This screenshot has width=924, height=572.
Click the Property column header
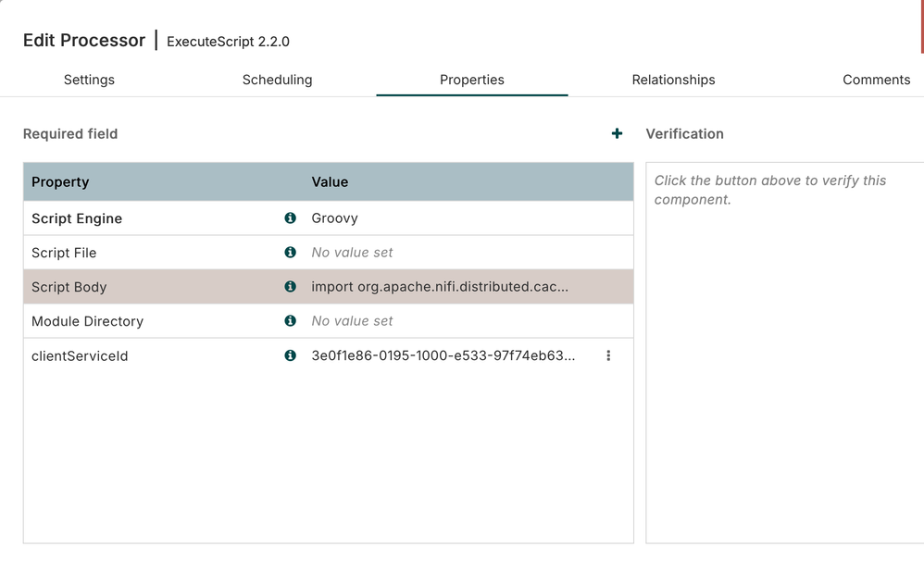60,182
